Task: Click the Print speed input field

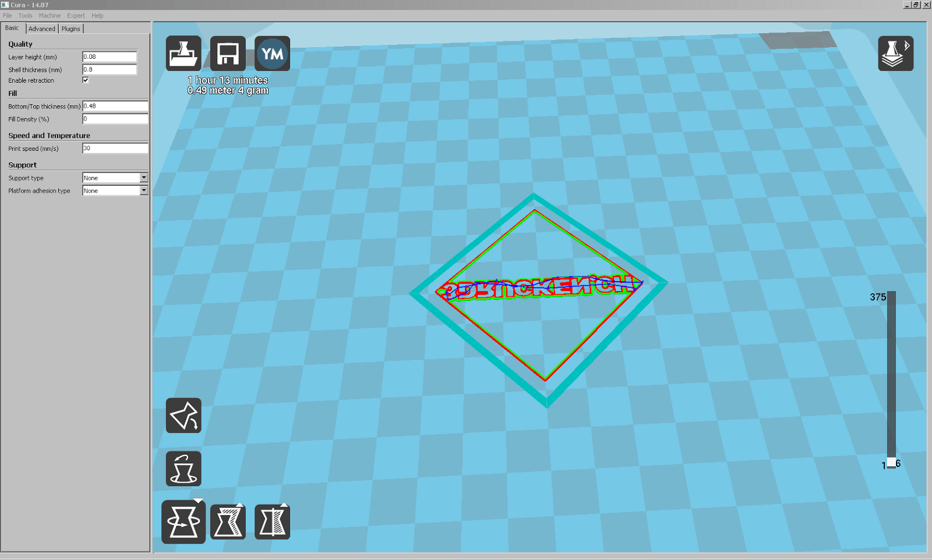Action: tap(115, 148)
